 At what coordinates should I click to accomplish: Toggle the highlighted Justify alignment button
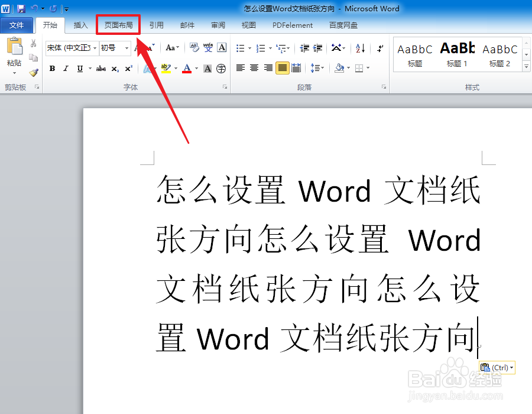click(283, 68)
